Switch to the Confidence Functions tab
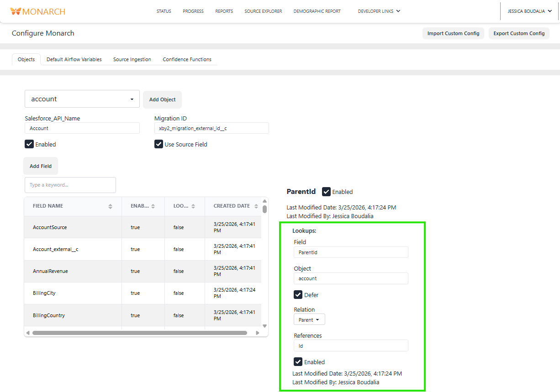 point(187,59)
